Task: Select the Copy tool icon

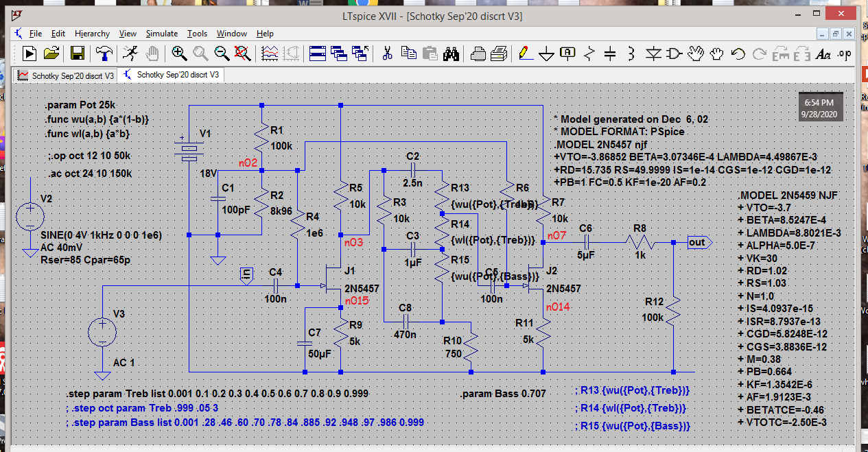Action: [409, 53]
